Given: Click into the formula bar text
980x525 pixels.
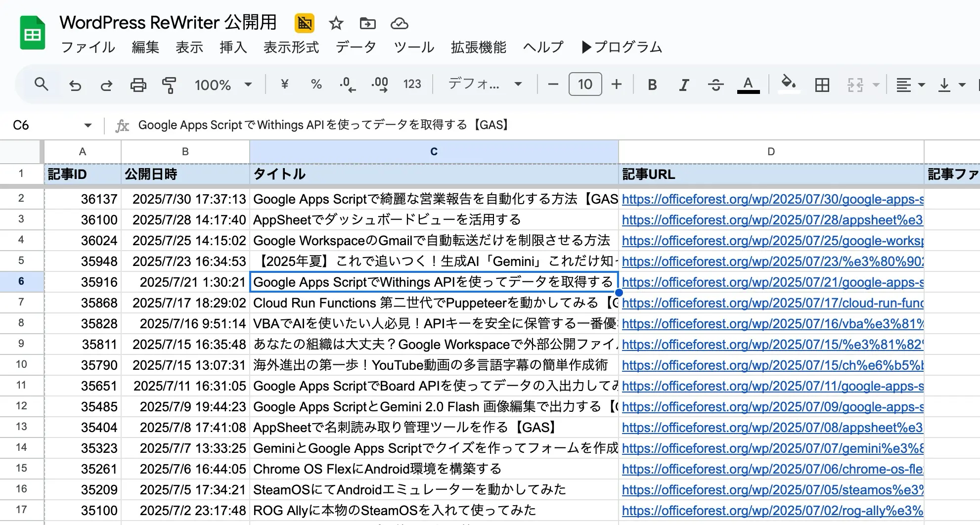Looking at the screenshot, I should click(x=323, y=125).
